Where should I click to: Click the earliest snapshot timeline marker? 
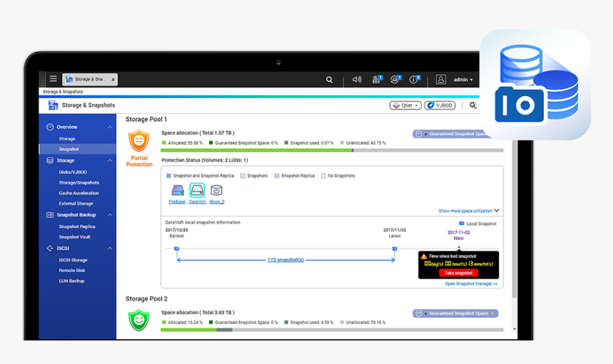tap(177, 249)
